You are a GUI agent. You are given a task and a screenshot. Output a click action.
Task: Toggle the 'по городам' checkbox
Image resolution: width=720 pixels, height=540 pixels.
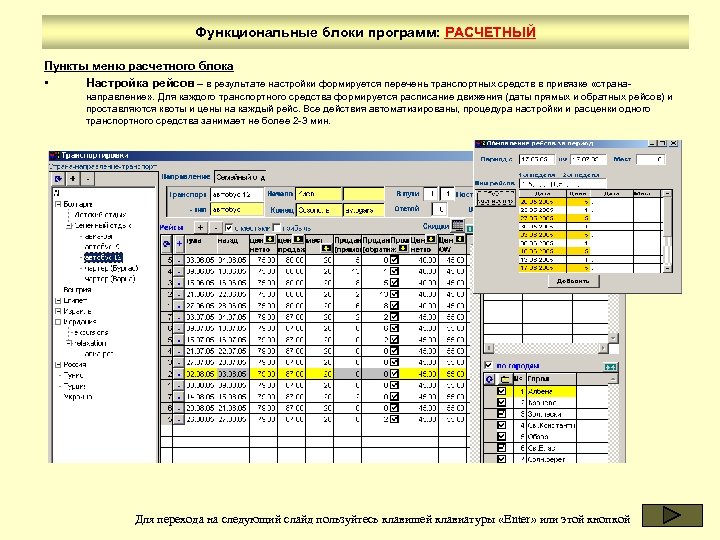[489, 366]
